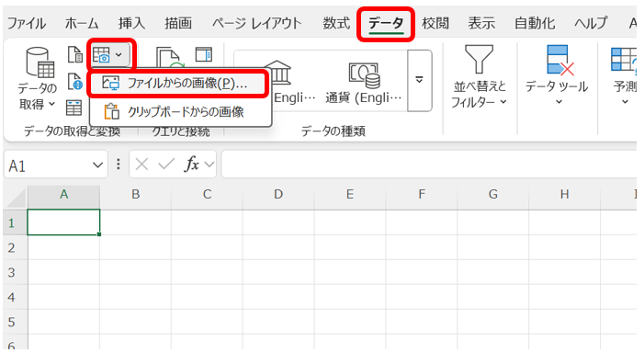
Task: Click the From Web globe document icon
Action: coord(74,82)
